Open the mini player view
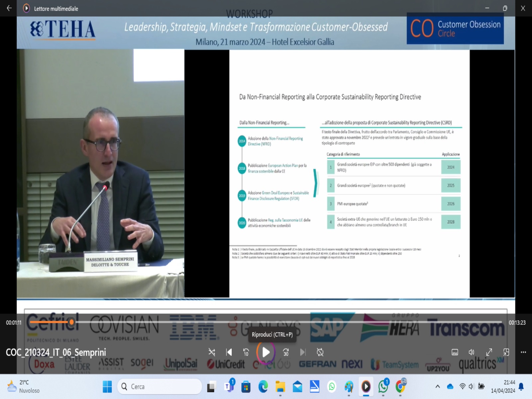 (x=506, y=352)
